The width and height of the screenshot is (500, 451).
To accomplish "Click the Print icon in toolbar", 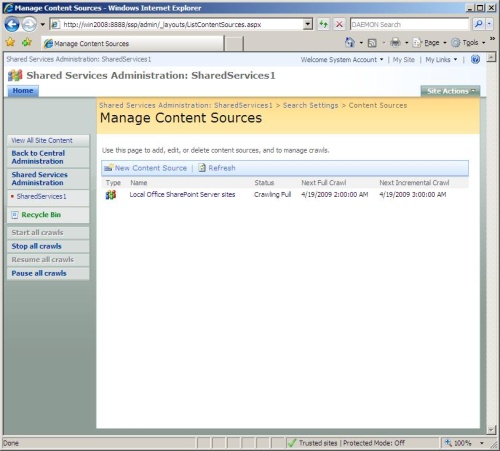I will 395,42.
